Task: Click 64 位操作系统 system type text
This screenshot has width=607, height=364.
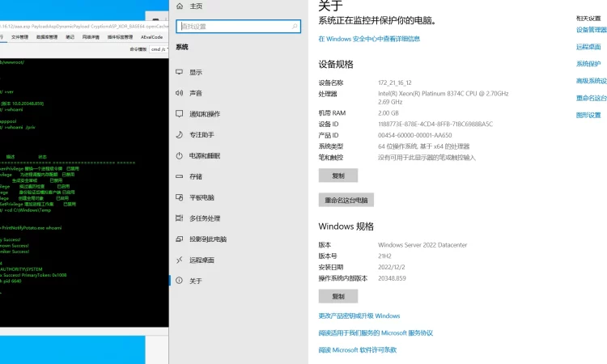Action: (424, 146)
